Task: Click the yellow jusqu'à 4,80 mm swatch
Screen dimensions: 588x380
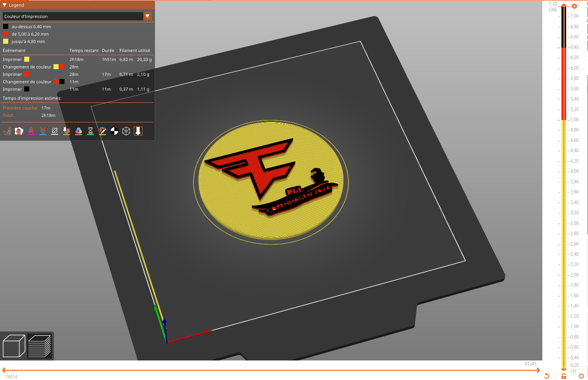Action: [x=5, y=41]
